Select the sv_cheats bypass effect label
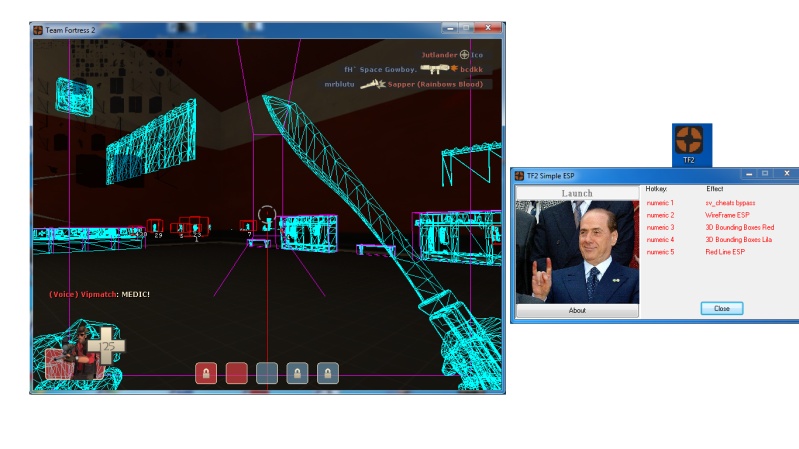The image size is (799, 449). click(729, 203)
